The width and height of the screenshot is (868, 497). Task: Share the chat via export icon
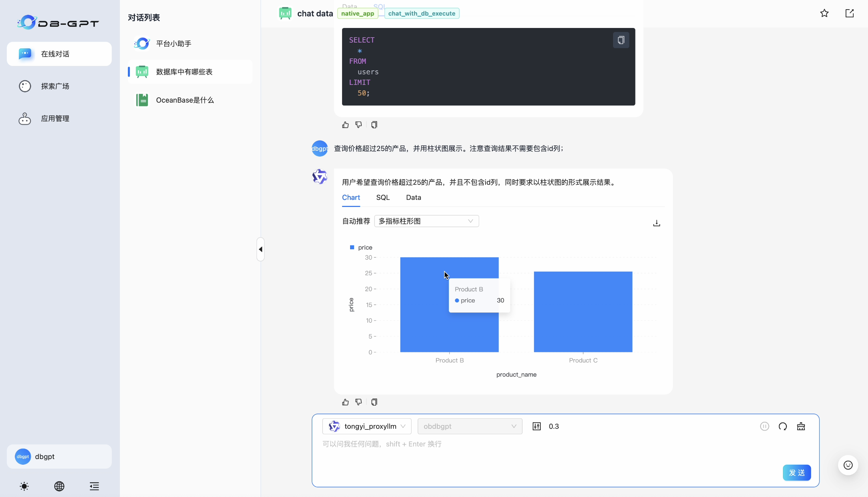click(x=849, y=13)
